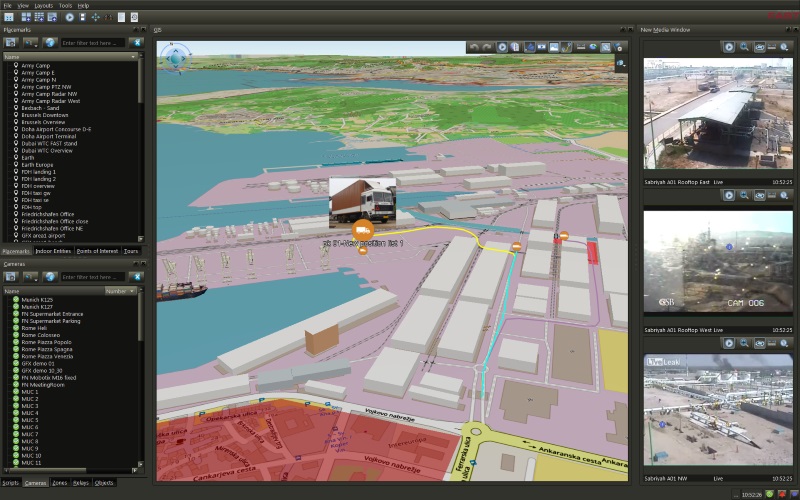Image resolution: width=800 pixels, height=500 pixels.
Task: Open the Tools menu
Action: point(65,5)
